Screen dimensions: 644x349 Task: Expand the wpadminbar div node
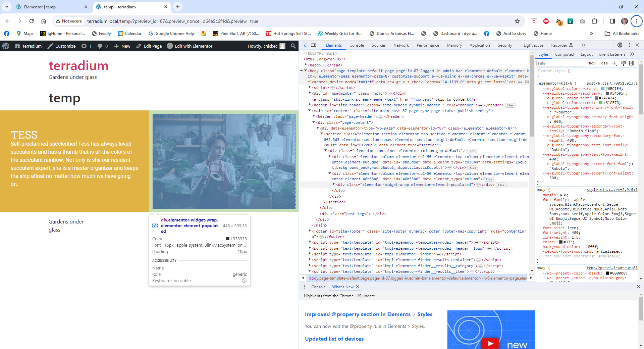tap(310, 93)
